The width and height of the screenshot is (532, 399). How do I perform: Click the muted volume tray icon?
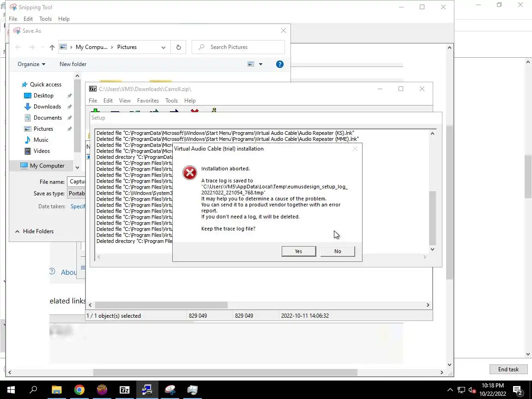point(472,390)
